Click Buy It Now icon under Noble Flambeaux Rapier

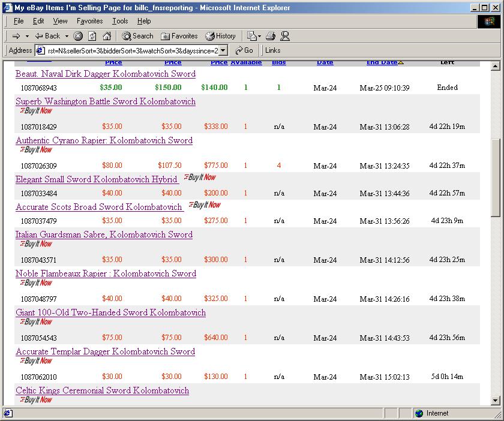click(x=36, y=283)
